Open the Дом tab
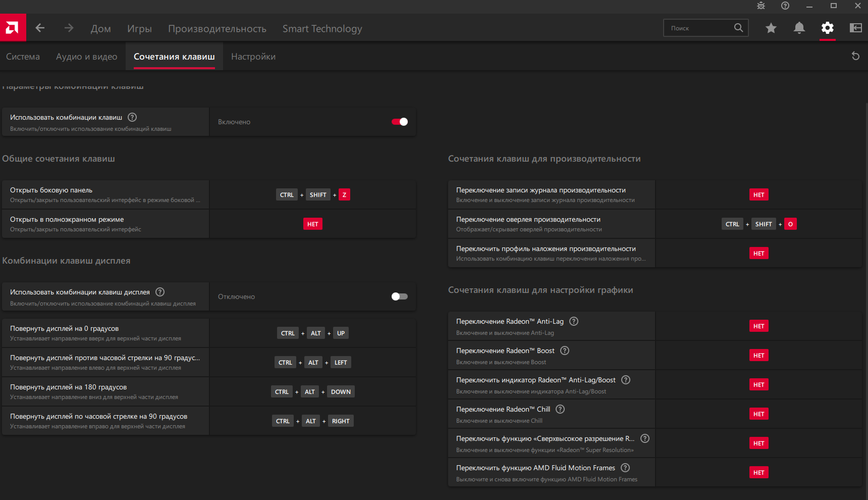 (x=101, y=29)
